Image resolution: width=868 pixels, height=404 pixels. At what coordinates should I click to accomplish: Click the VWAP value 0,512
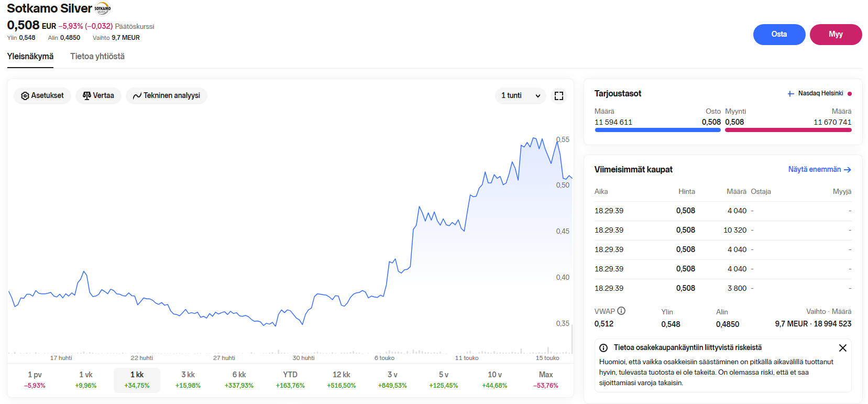[x=604, y=324]
